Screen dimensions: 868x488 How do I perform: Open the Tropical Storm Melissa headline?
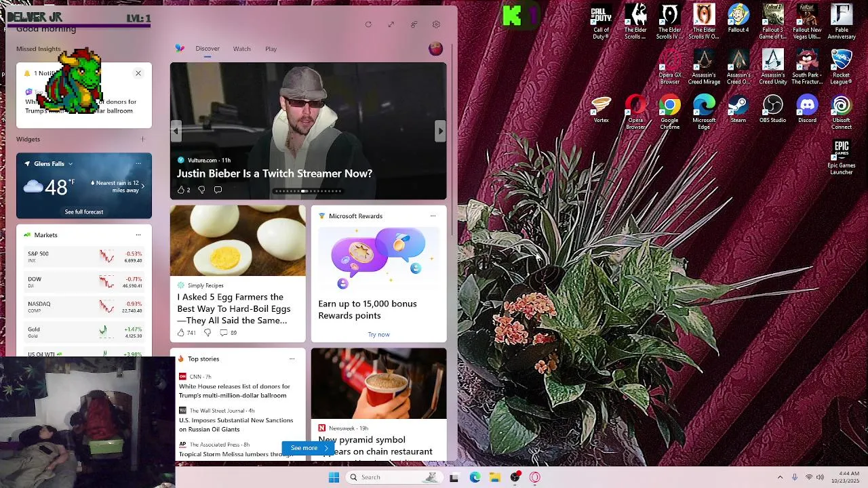(x=235, y=454)
